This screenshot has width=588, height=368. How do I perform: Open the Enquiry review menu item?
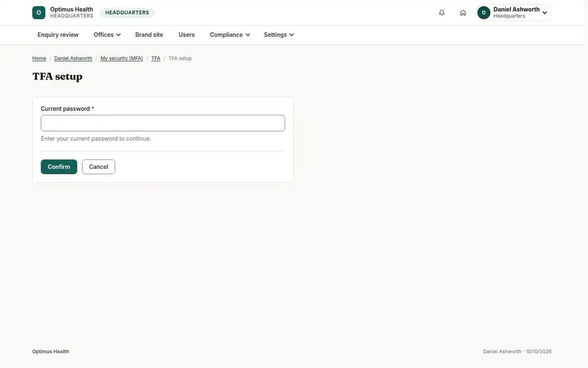[x=58, y=35]
